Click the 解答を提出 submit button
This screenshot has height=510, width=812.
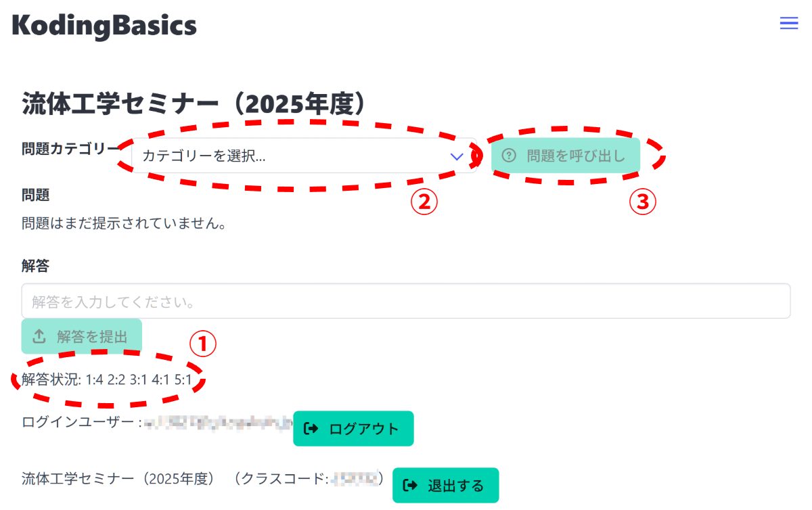pos(81,335)
